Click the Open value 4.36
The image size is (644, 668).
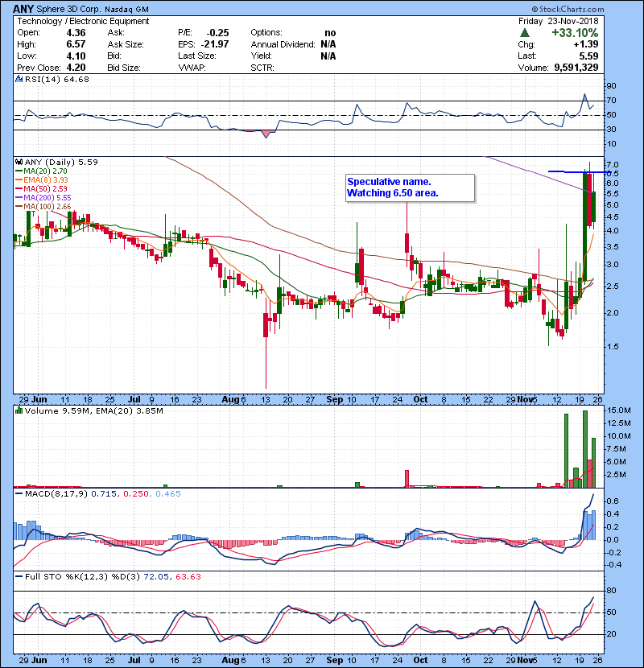point(76,33)
